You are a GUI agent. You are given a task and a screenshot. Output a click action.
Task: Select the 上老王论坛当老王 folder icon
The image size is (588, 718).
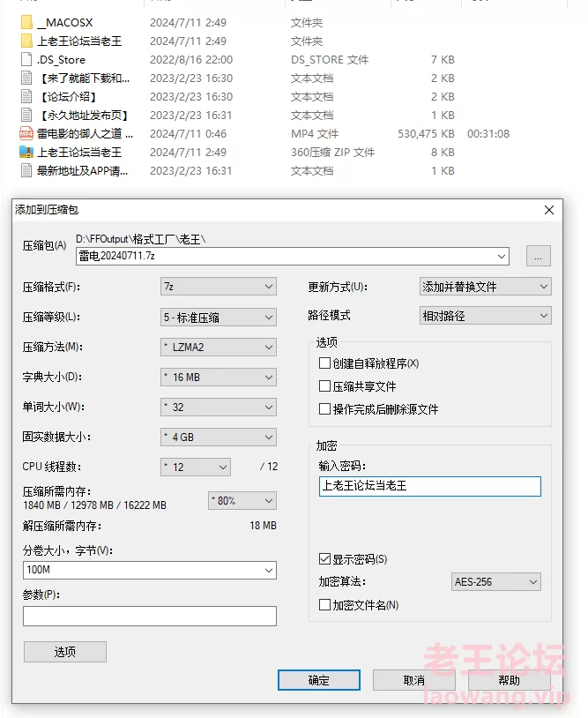[26, 41]
